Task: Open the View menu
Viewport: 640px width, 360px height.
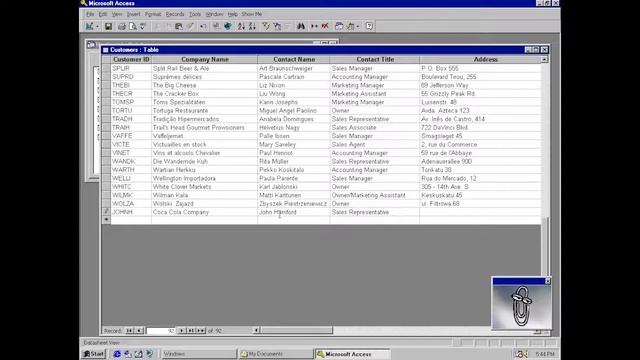Action: tap(117, 14)
